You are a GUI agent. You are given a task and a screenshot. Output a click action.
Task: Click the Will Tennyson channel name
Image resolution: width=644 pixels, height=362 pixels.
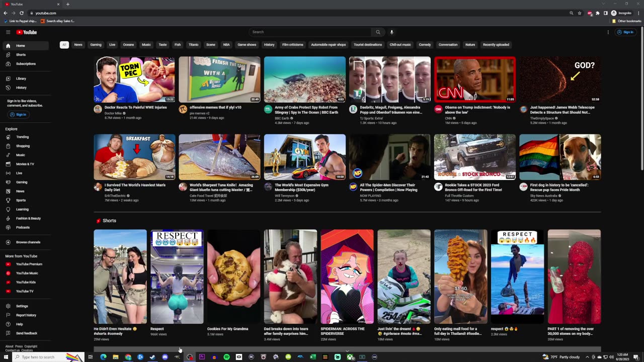(x=285, y=196)
